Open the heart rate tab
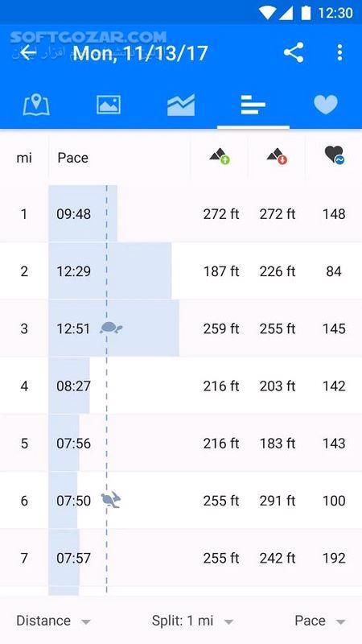The height and width of the screenshot is (644, 362). pyautogui.click(x=326, y=105)
